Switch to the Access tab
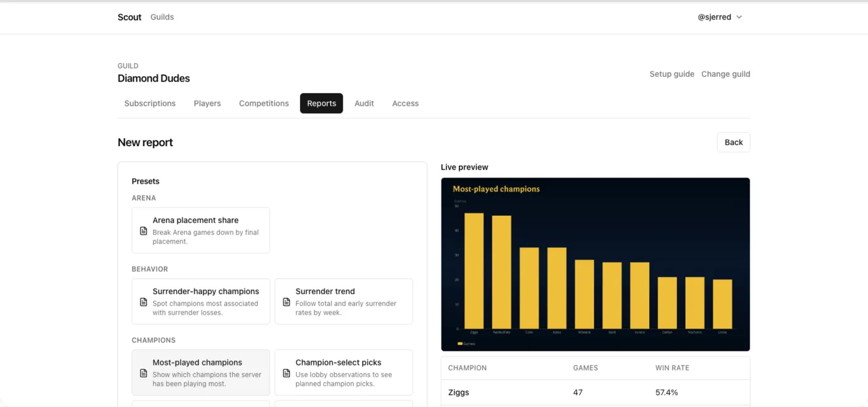 (x=405, y=103)
